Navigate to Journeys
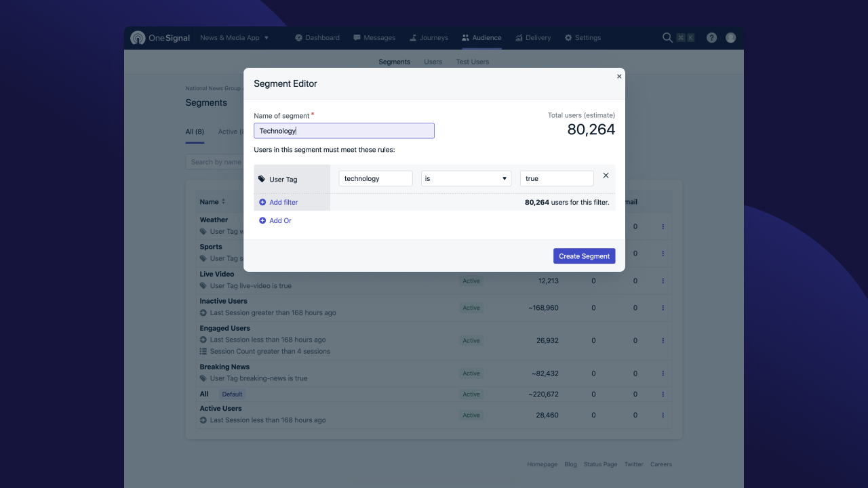The width and height of the screenshot is (868, 488). pyautogui.click(x=429, y=38)
